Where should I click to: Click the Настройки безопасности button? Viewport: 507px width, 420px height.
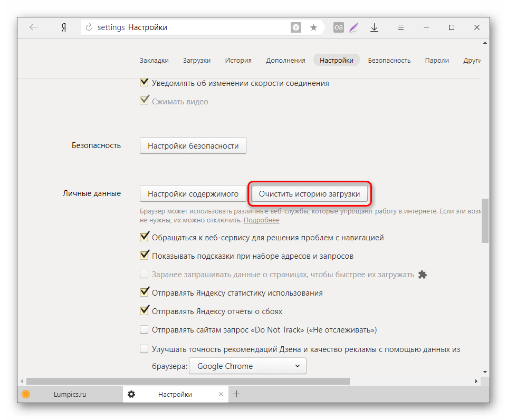(193, 145)
